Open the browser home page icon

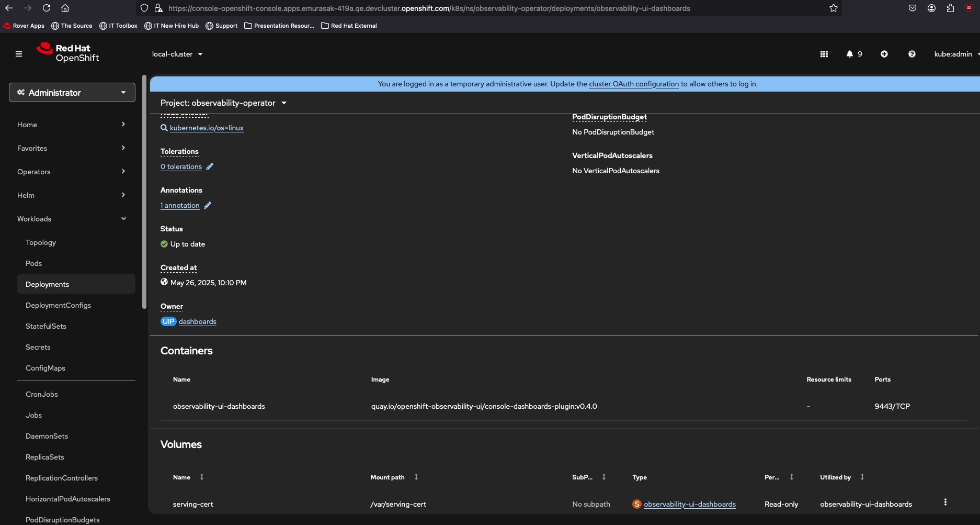tap(65, 8)
